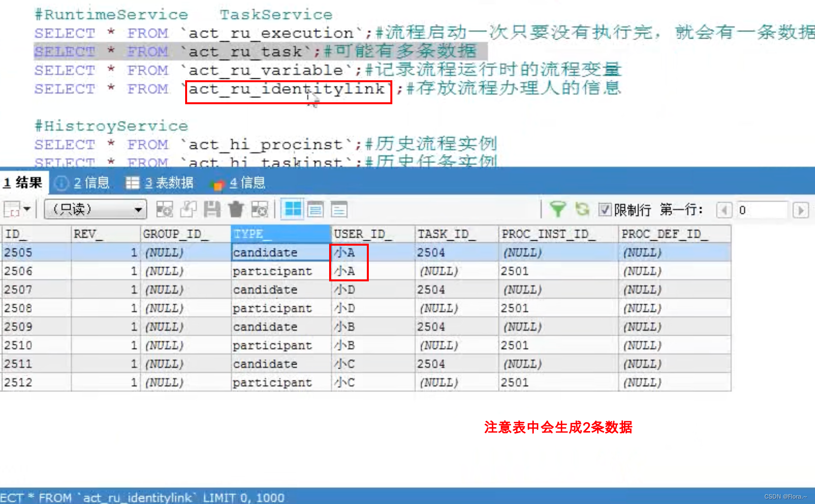Click the green filter funnel icon
The height and width of the screenshot is (504, 815).
558,209
